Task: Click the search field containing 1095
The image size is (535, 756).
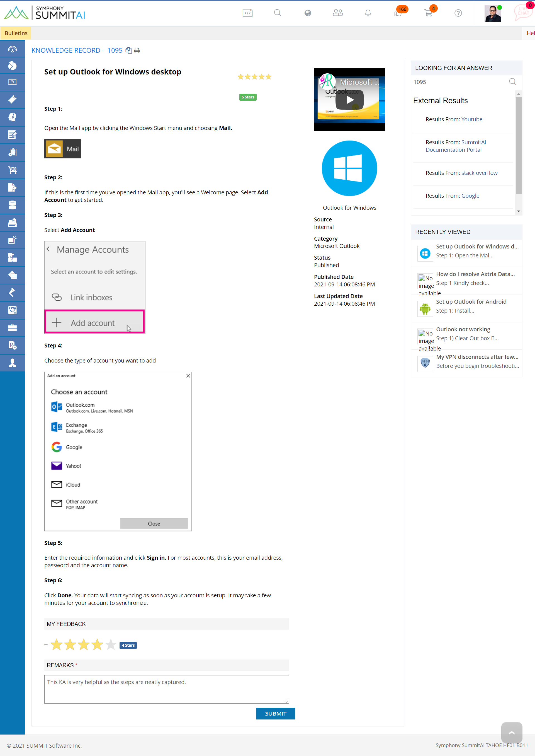Action: click(x=459, y=82)
